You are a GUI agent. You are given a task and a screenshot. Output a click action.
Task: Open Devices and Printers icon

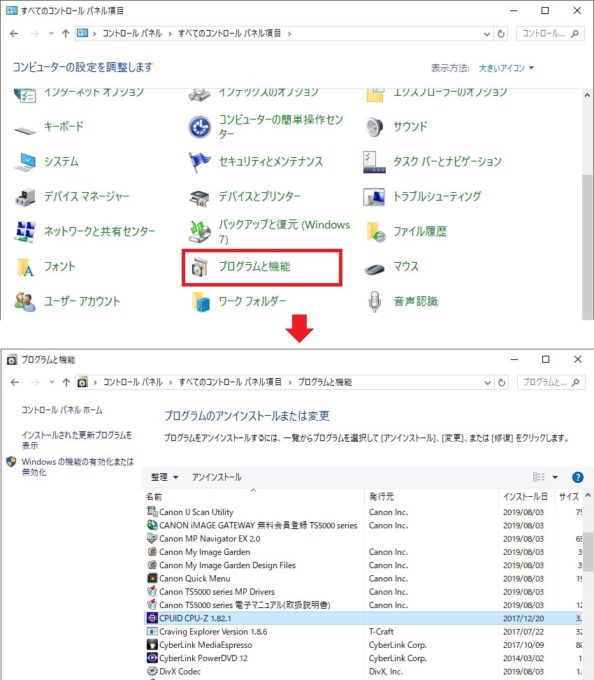pos(200,197)
